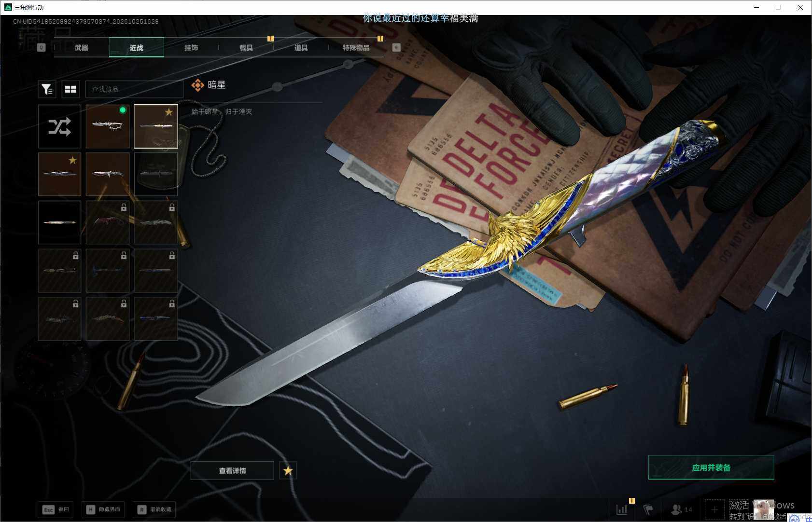Click the yellow alert badge on 载具 tab
Image resolution: width=812 pixels, height=522 pixels.
(271, 38)
